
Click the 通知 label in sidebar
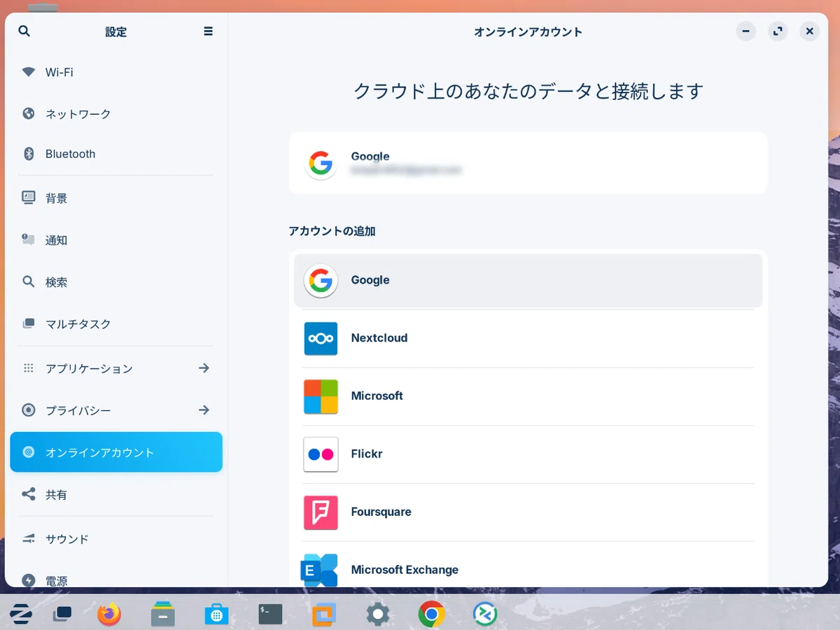point(57,240)
